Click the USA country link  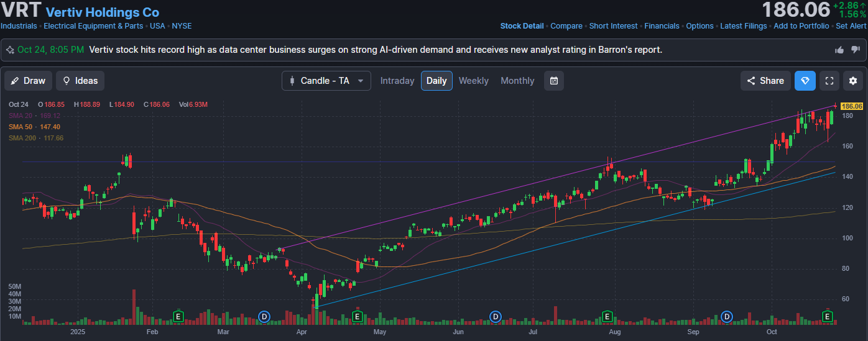(x=158, y=26)
